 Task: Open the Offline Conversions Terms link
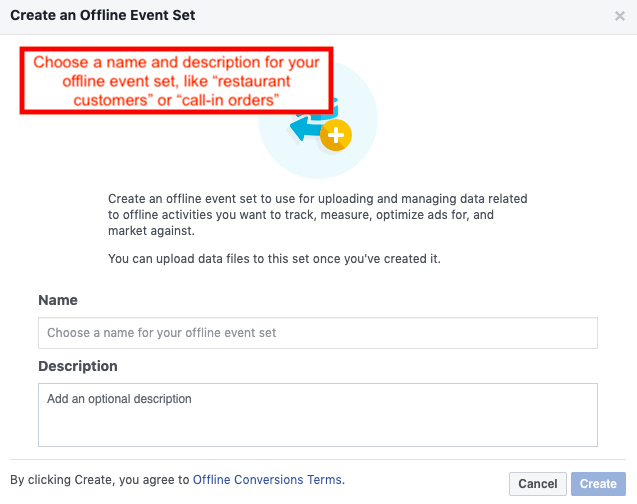coord(267,480)
